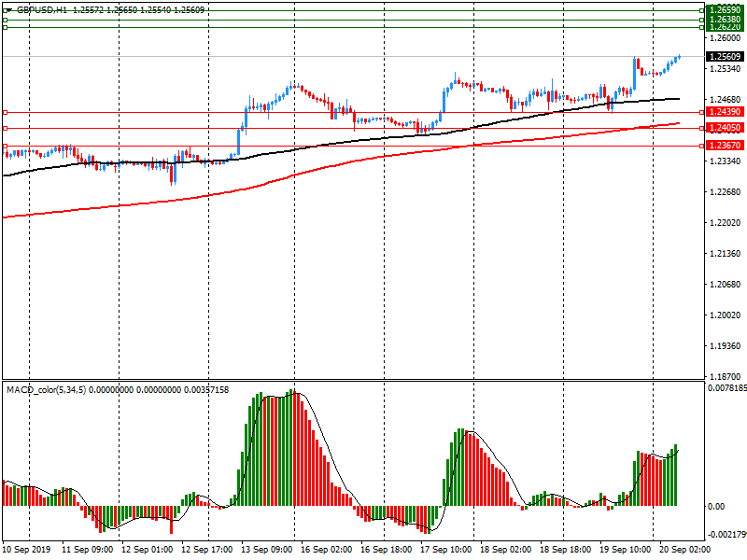The image size is (747, 560).
Task: Click the 12 Sep 17:00 time label
Action: [x=206, y=550]
